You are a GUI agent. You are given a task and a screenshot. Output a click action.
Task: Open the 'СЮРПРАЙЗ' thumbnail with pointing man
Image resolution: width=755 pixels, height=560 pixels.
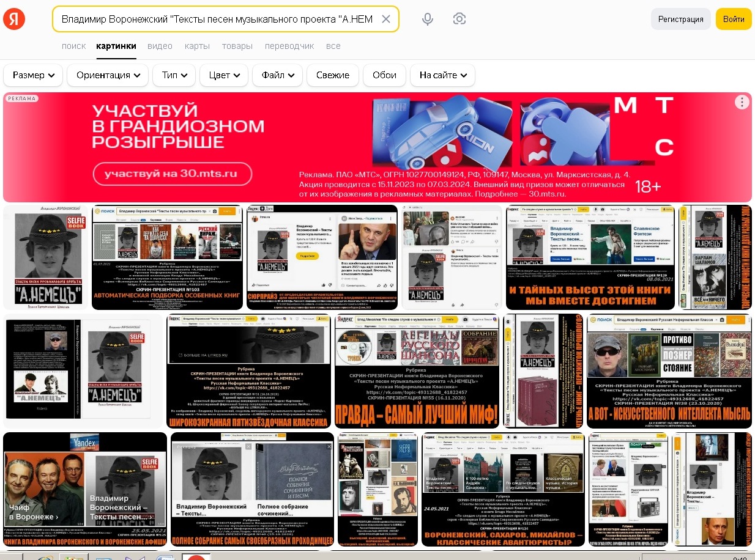[322, 257]
